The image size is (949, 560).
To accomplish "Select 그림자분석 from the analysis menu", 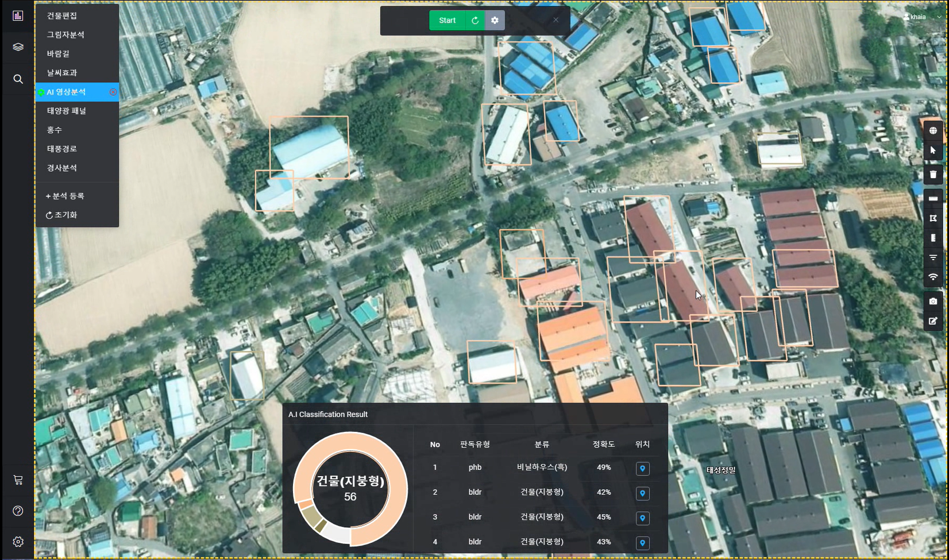I will (x=65, y=35).
